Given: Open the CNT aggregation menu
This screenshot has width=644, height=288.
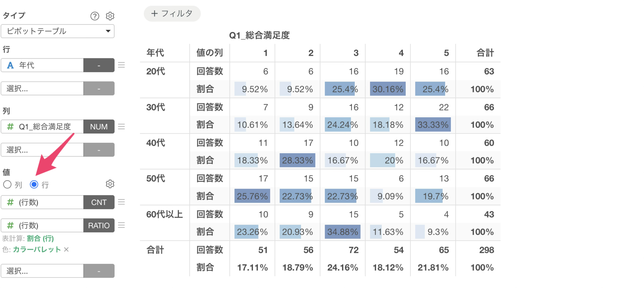Looking at the screenshot, I should click(x=99, y=202).
